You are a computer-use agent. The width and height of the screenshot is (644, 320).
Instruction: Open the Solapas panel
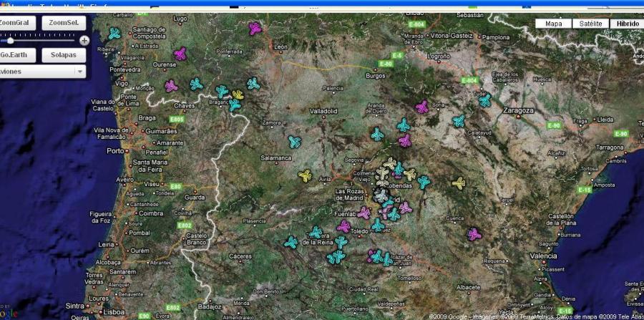coord(64,54)
